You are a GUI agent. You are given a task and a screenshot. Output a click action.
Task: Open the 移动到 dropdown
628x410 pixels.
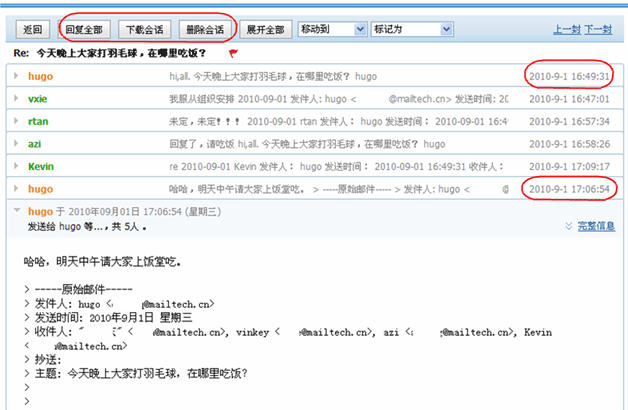coord(330,29)
